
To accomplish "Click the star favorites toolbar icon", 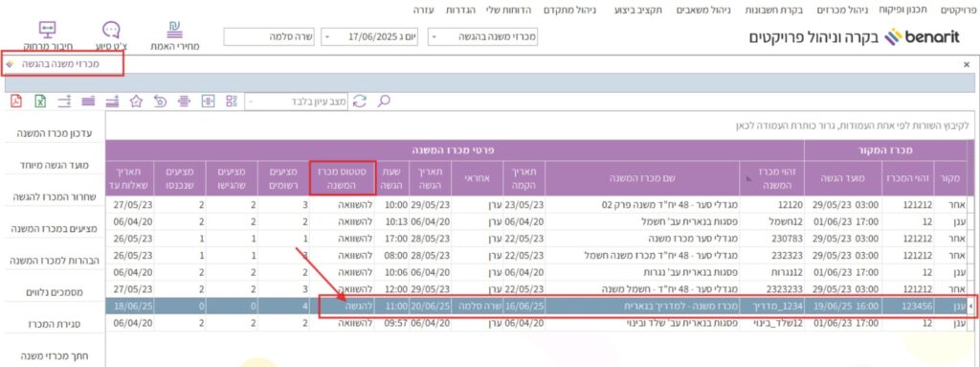I will click(136, 101).
